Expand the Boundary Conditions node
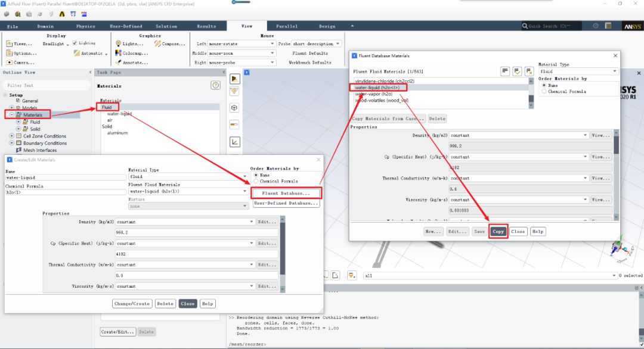 click(11, 143)
